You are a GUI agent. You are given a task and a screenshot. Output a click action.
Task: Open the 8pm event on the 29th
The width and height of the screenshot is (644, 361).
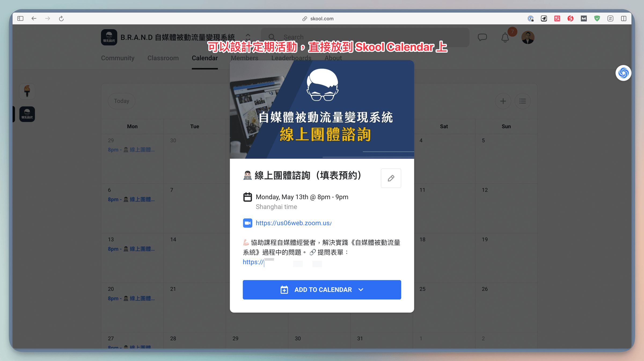tap(131, 150)
